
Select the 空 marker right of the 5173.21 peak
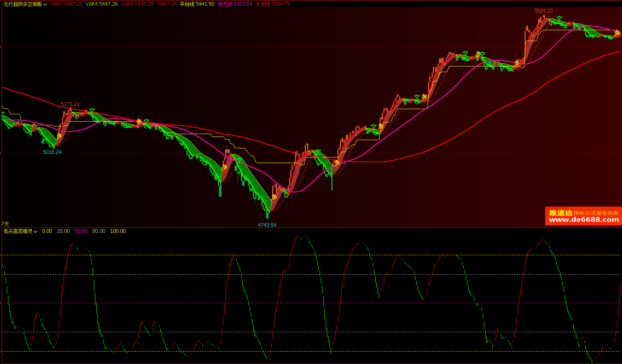pos(92,110)
